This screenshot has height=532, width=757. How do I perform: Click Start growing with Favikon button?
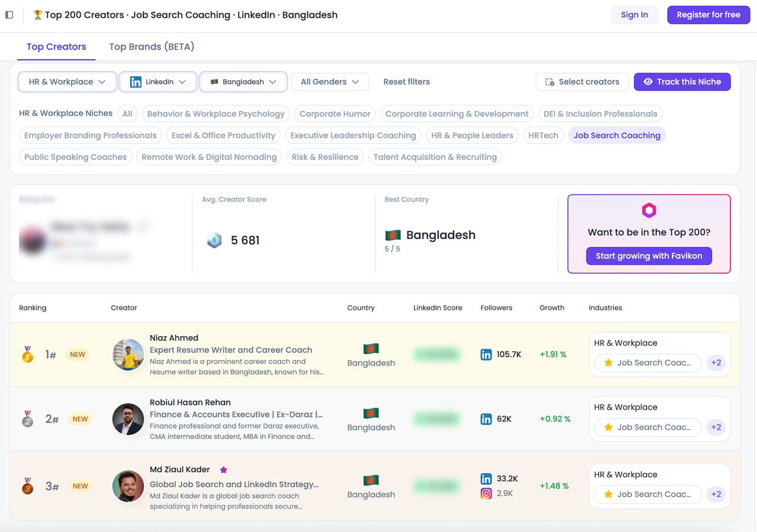click(649, 256)
